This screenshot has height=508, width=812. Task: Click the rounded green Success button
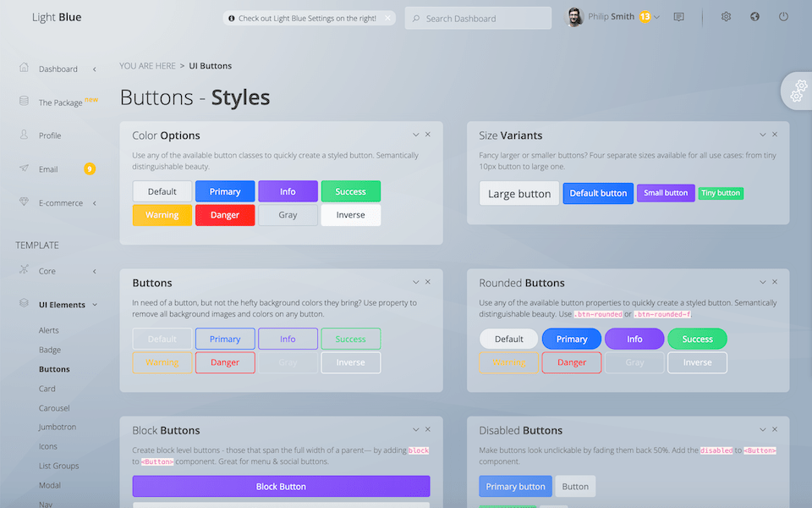(x=697, y=339)
